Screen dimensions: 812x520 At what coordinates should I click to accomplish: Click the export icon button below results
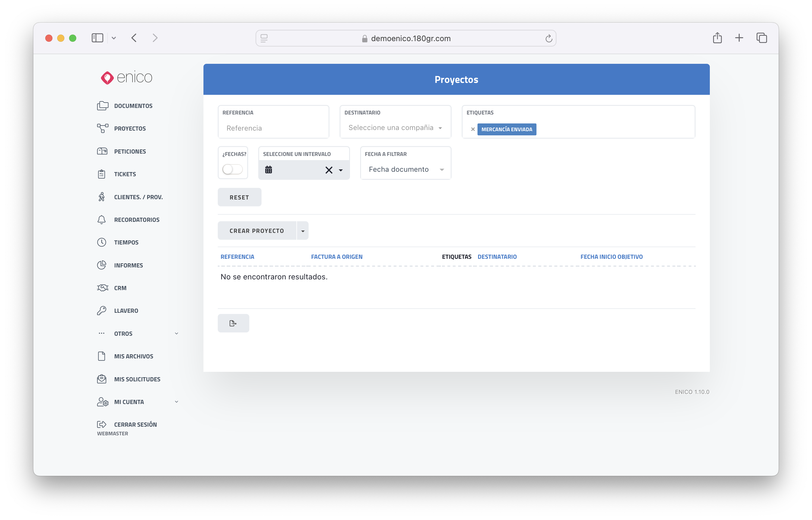(x=233, y=323)
